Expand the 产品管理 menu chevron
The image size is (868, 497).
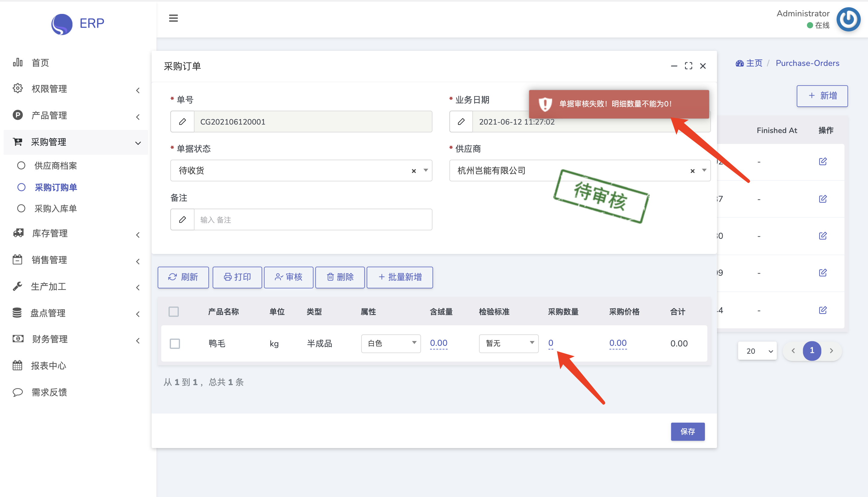click(x=138, y=117)
